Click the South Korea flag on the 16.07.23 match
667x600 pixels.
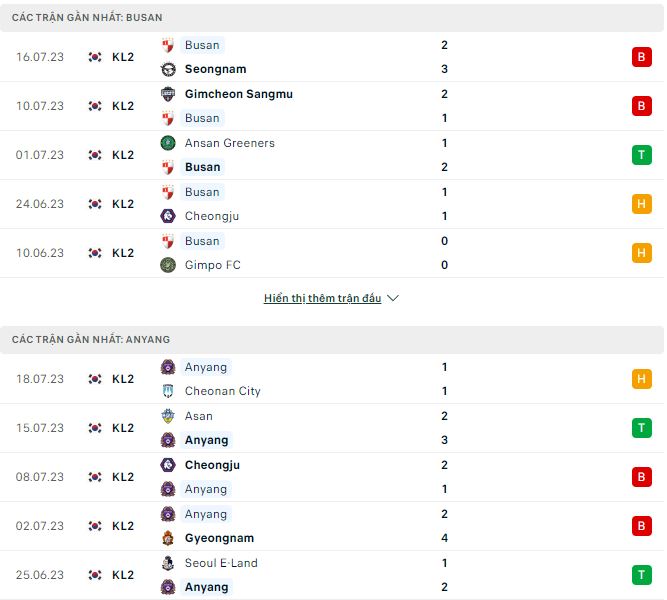(x=95, y=57)
